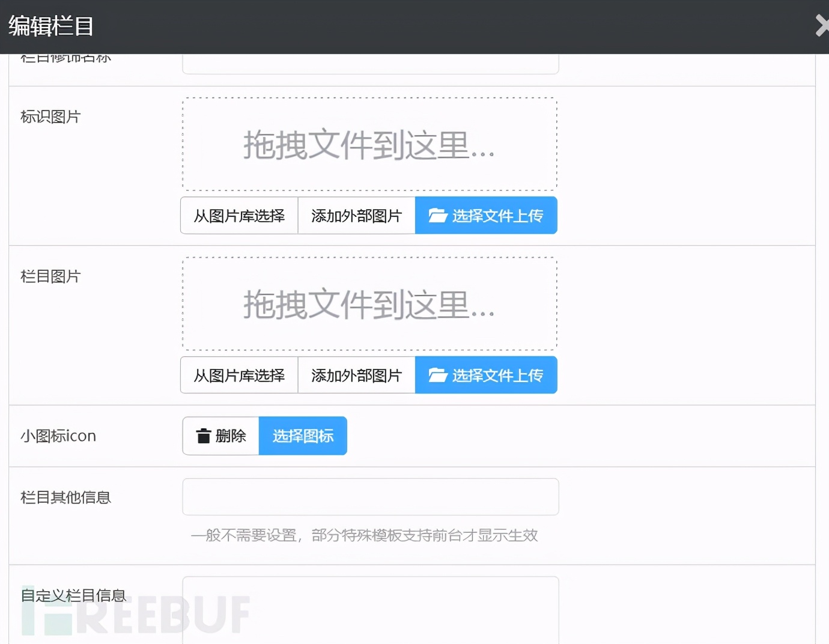Open the 选择图标 icon picker
This screenshot has width=829, height=644.
coord(303,436)
